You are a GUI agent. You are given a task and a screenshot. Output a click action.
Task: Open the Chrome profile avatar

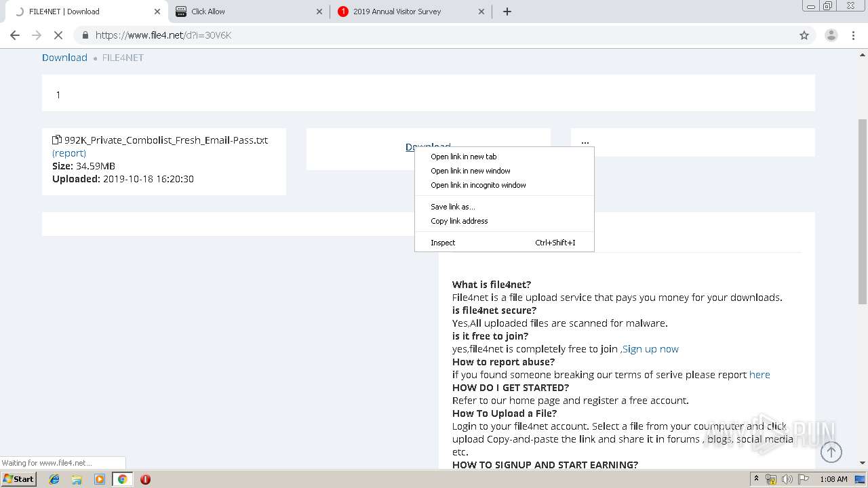point(831,35)
